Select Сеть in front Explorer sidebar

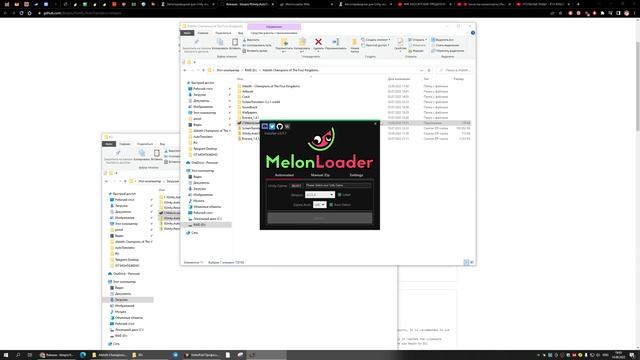(195, 233)
